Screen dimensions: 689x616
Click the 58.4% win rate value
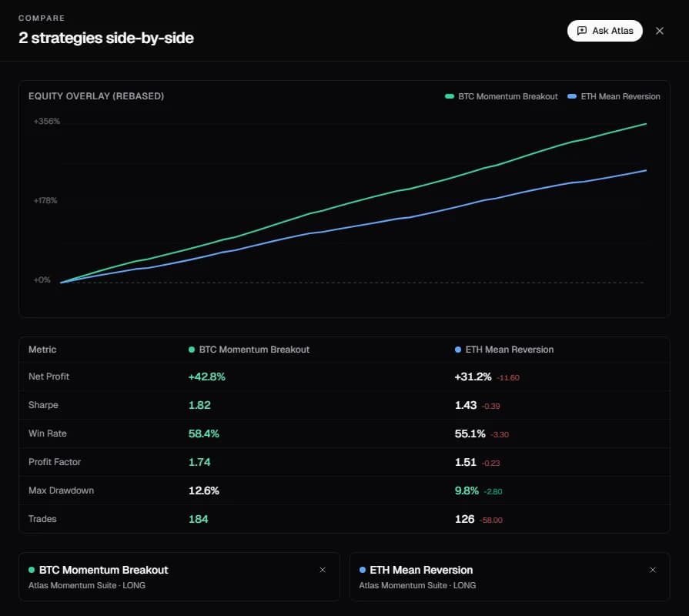[x=203, y=434]
